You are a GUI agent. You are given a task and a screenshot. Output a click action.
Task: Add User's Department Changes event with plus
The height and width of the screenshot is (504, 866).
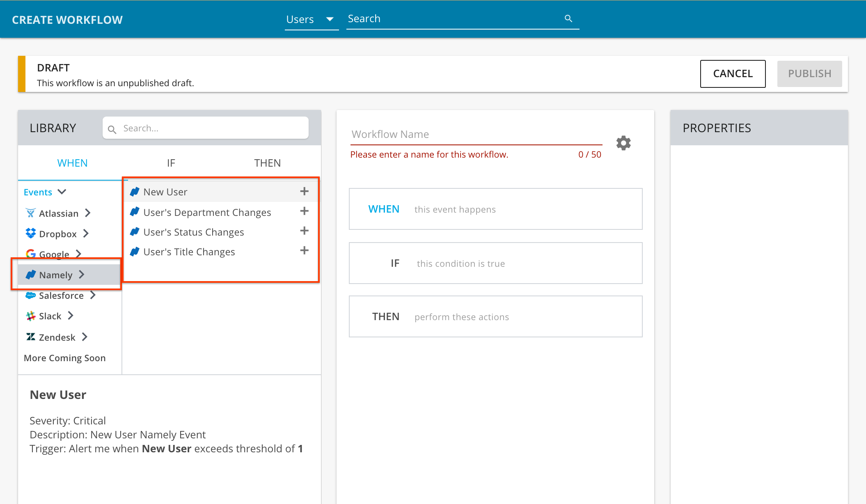(x=304, y=211)
